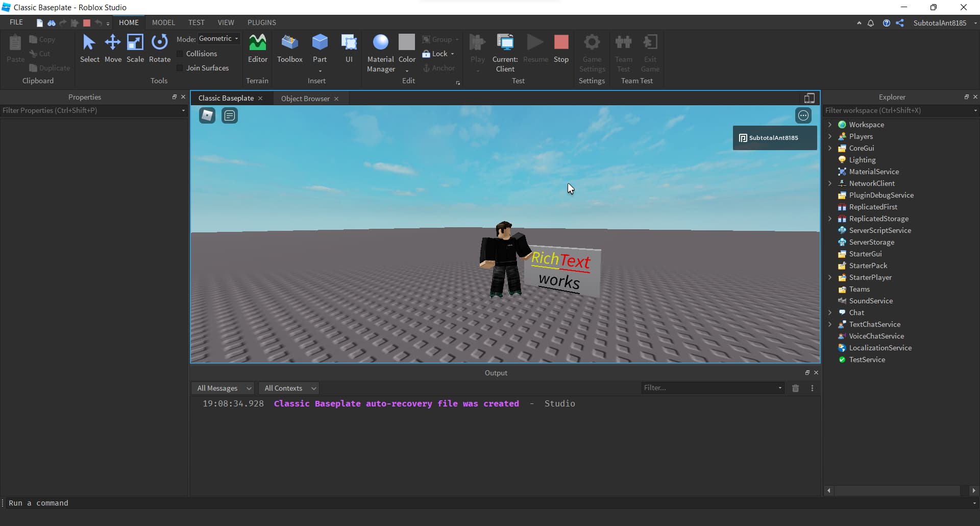This screenshot has width=980, height=526.
Task: Enable the Collisions checkbox
Action: 180,53
